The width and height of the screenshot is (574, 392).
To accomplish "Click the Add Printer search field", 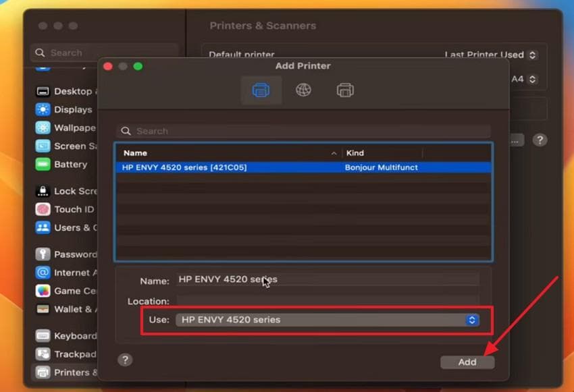I will pyautogui.click(x=303, y=131).
